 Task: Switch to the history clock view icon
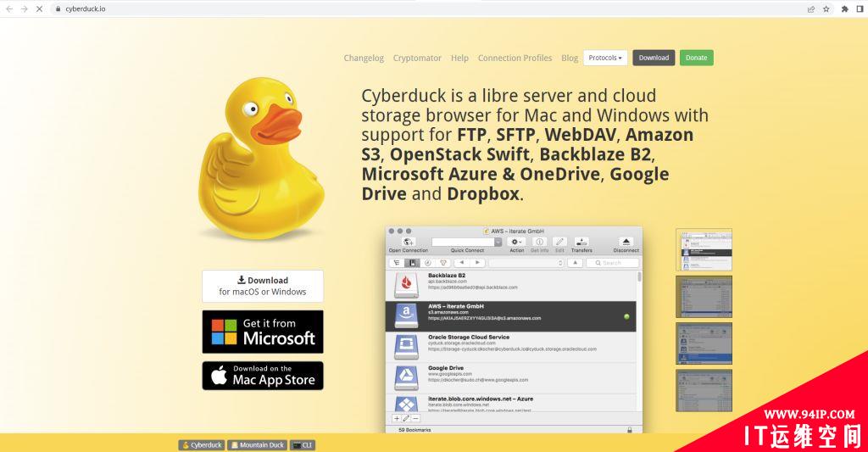point(427,263)
